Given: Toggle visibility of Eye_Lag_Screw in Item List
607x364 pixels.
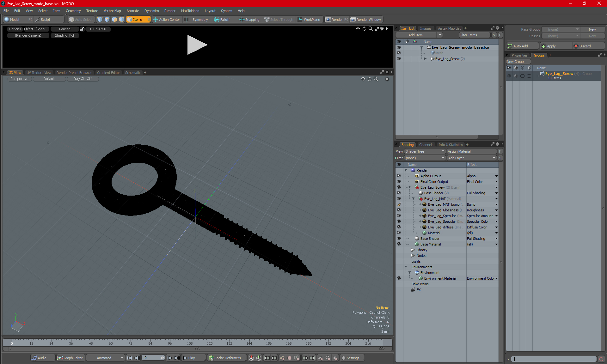Looking at the screenshot, I should 399,59.
